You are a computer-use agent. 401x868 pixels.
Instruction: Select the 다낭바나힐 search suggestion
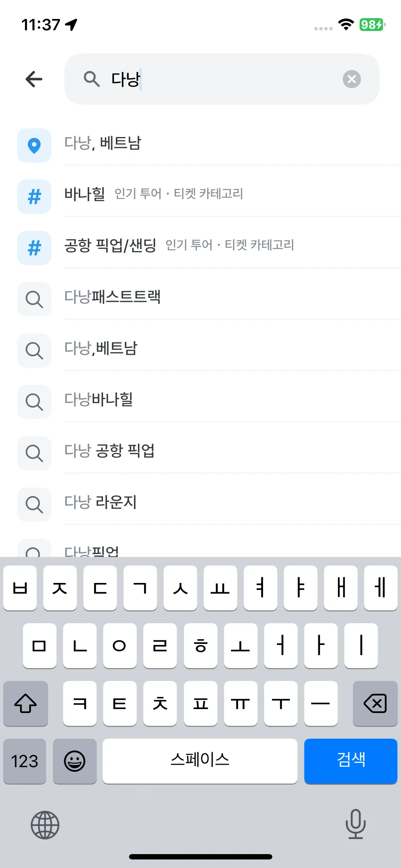(99, 399)
